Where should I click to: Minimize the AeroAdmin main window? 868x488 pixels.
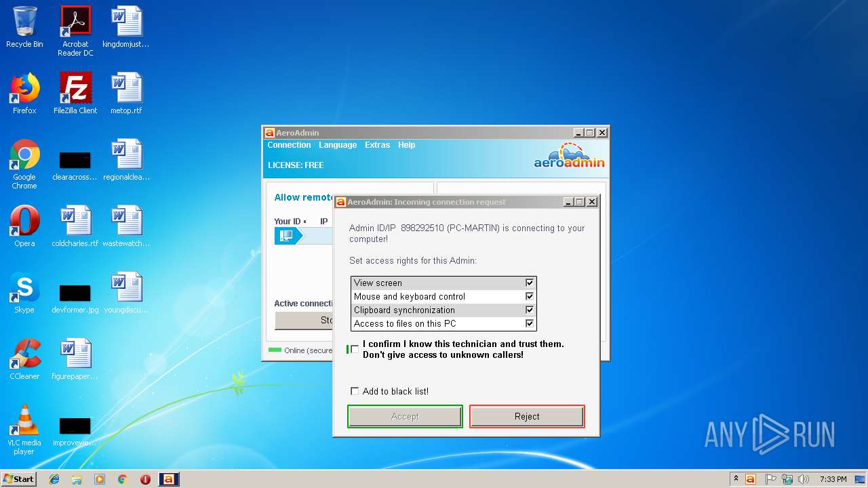tap(578, 133)
